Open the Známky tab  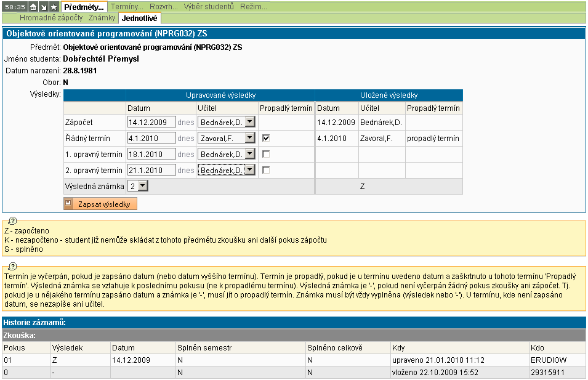pos(102,18)
